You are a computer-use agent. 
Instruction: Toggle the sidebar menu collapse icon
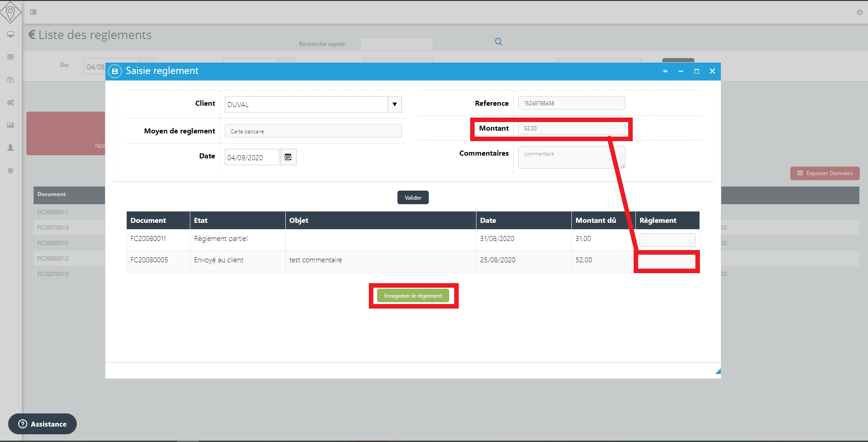tap(33, 12)
